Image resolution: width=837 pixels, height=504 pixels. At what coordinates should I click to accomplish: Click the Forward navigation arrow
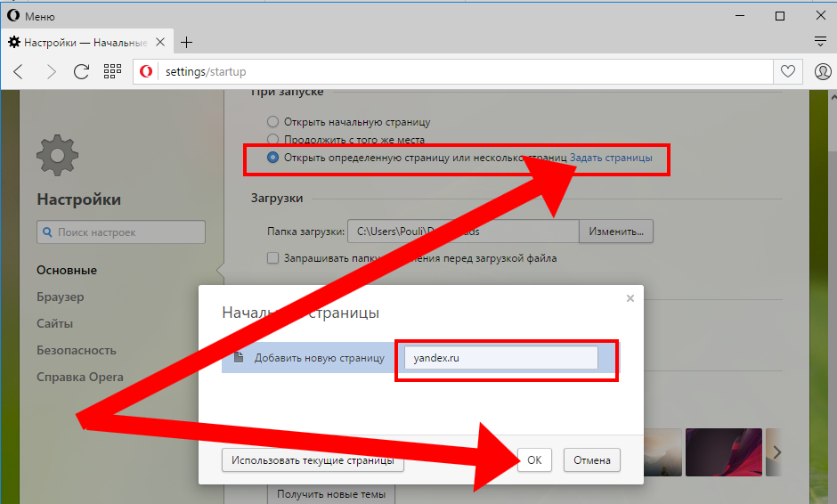[x=51, y=71]
